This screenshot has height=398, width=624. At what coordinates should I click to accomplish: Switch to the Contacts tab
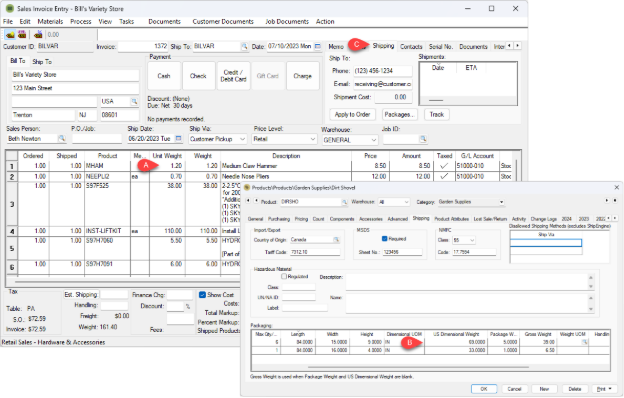tap(411, 47)
